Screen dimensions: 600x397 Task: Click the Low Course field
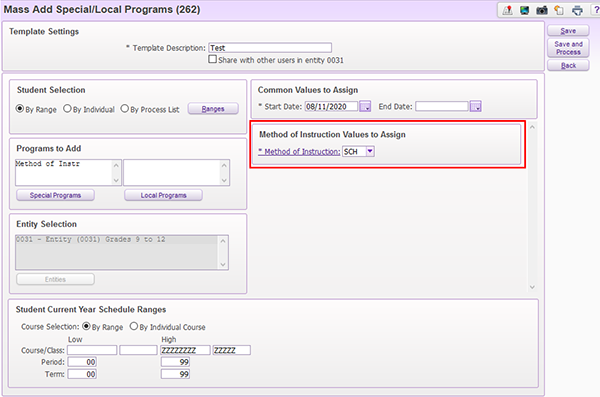tap(92, 350)
